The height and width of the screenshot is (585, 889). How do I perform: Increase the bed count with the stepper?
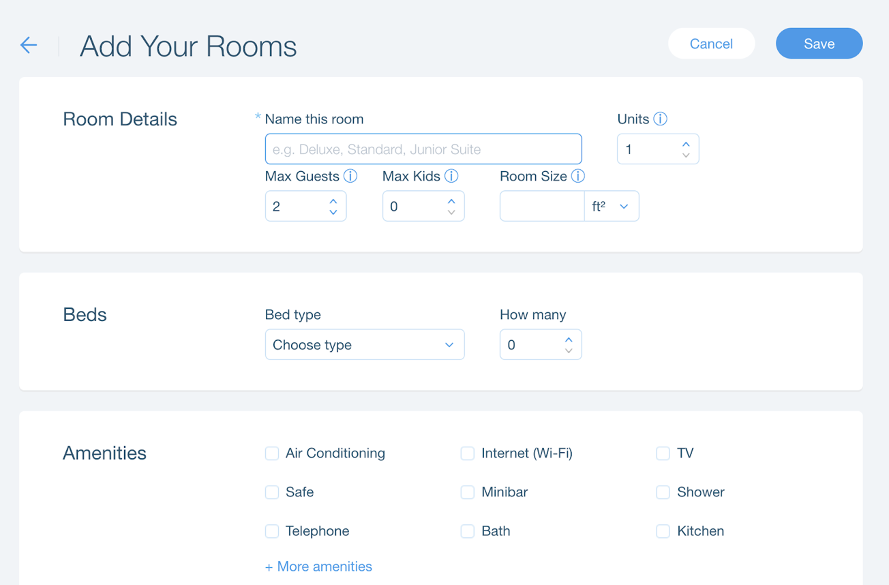[x=568, y=339]
